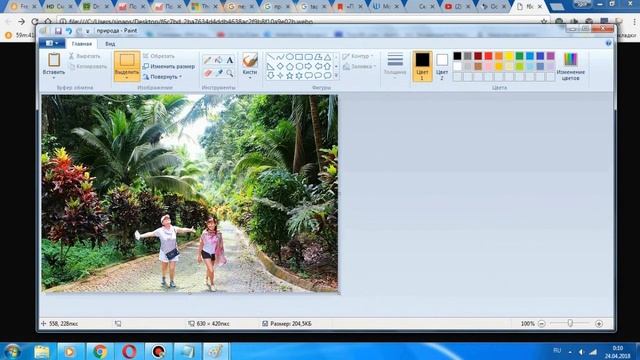Click the Обрезать crop button
Viewport: 640px width, 360px height.
(x=159, y=56)
